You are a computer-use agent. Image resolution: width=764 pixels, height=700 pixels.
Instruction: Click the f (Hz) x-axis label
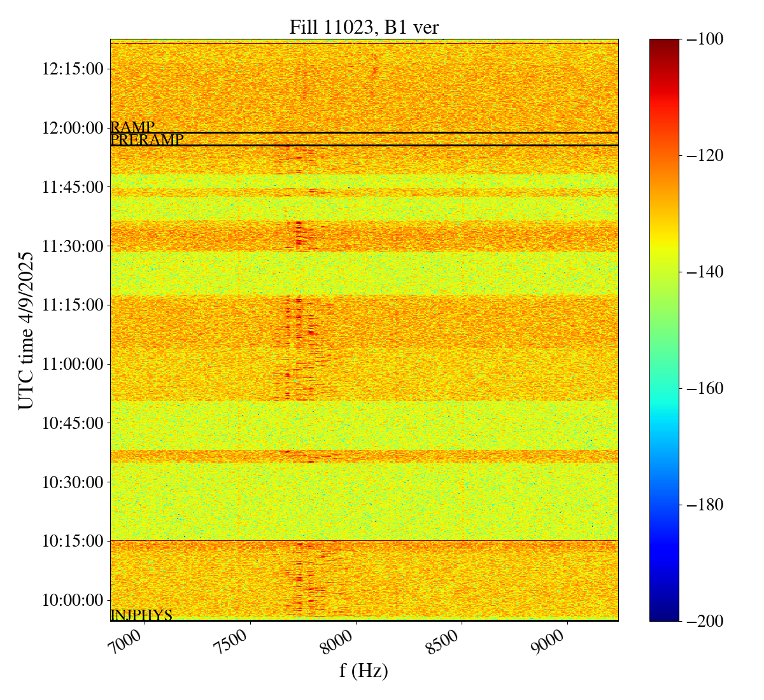click(364, 671)
